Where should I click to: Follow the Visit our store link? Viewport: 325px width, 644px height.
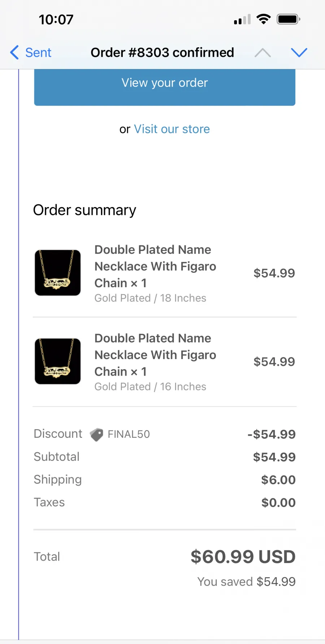pyautogui.click(x=172, y=129)
